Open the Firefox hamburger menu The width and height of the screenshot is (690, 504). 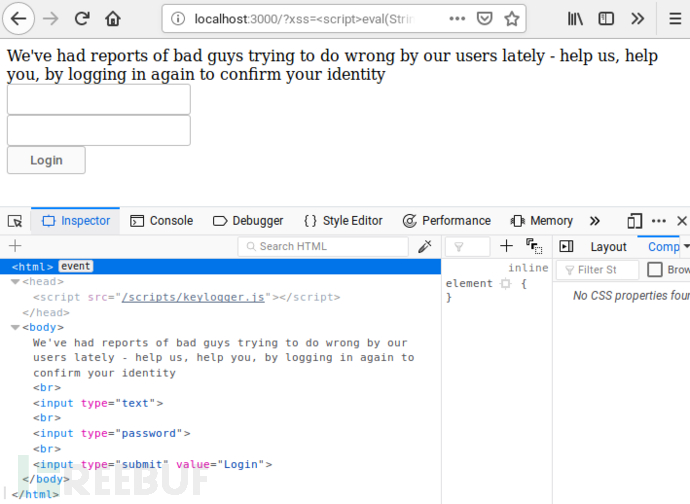pos(675,18)
